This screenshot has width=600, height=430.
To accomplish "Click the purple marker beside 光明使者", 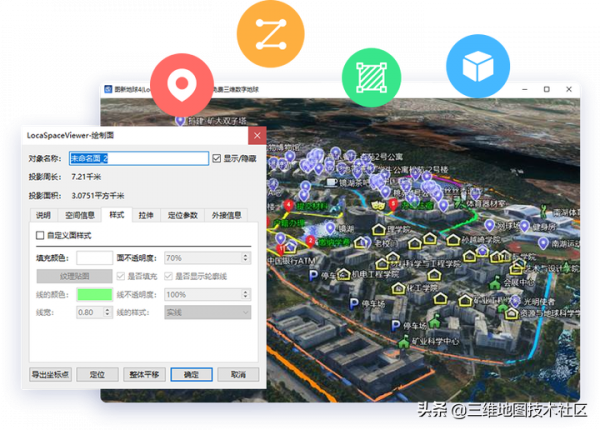I will pyautogui.click(x=516, y=301).
